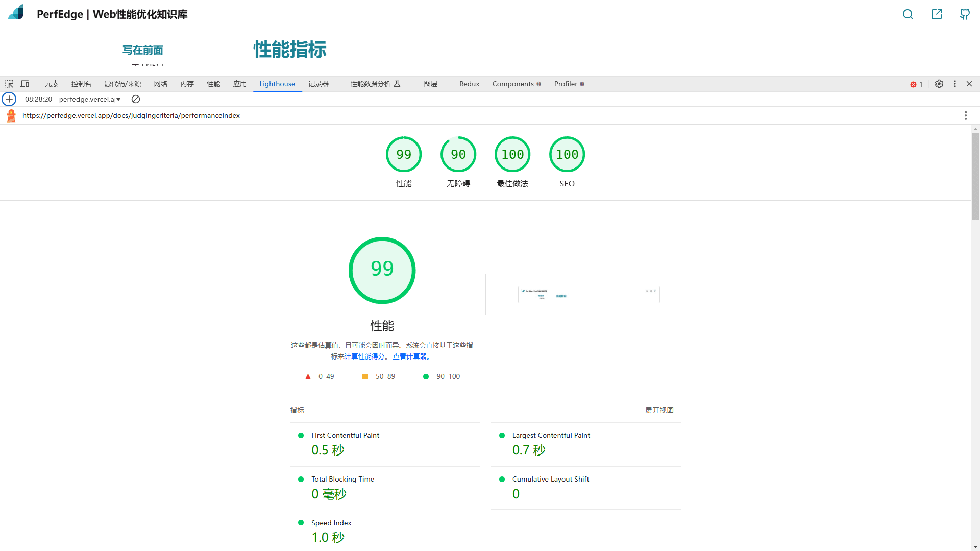The image size is (980, 551).
Task: Switch to the 控制台 tab
Action: click(81, 84)
